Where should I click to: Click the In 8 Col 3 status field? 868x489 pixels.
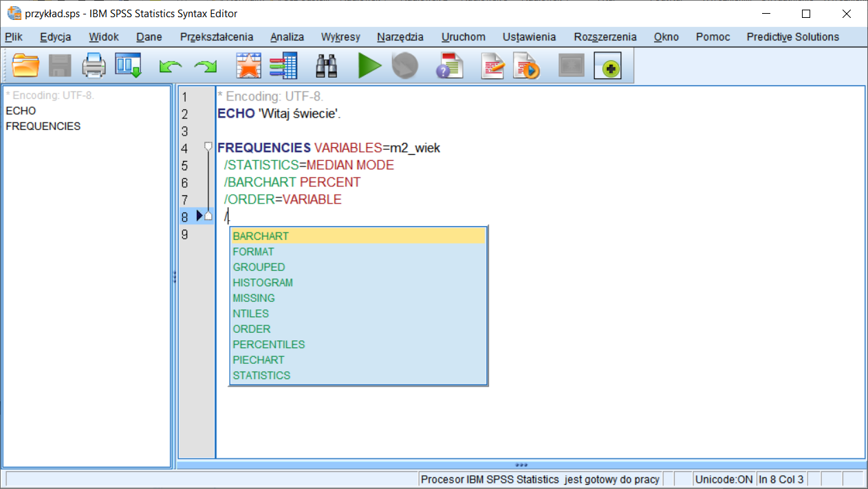click(781, 479)
